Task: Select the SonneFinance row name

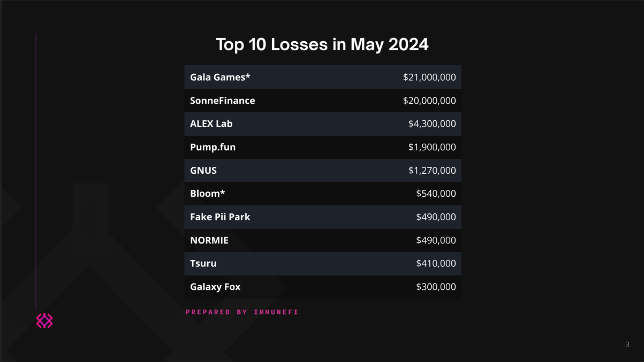Action: (x=222, y=101)
